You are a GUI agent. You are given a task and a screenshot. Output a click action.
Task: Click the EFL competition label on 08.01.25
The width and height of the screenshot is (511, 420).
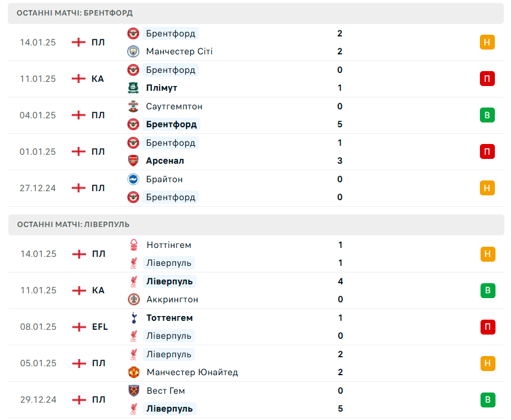[x=100, y=327]
